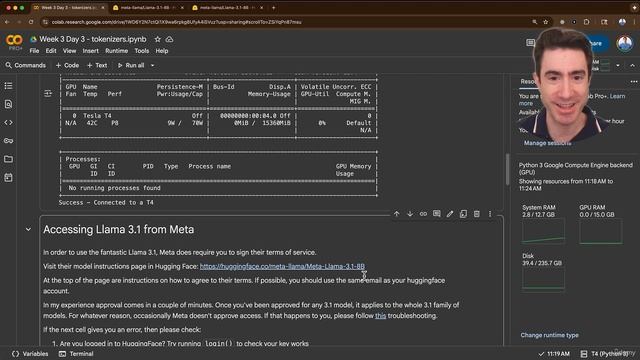Open the Tools menu
The width and height of the screenshot is (640, 360).
point(142,51)
